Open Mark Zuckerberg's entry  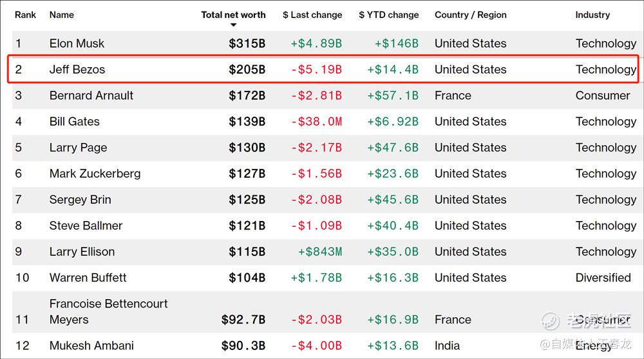pyautogui.click(x=95, y=173)
